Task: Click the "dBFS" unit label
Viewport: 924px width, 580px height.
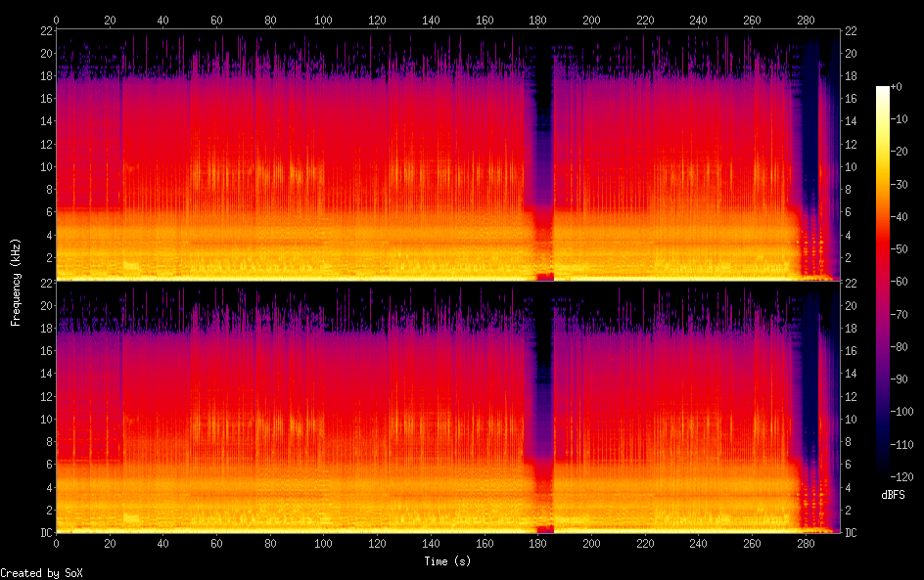Action: pos(893,495)
